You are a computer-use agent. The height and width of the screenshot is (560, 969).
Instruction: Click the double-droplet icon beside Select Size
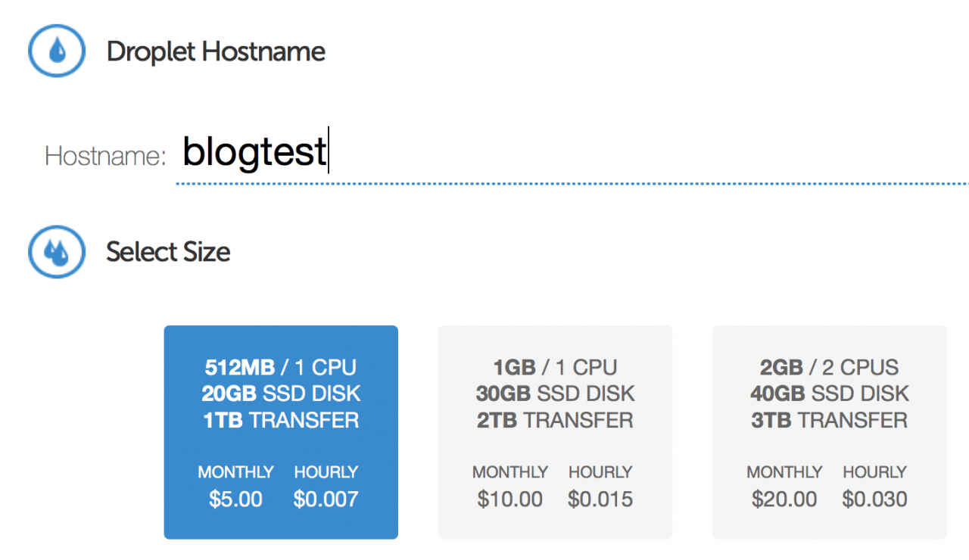(58, 252)
